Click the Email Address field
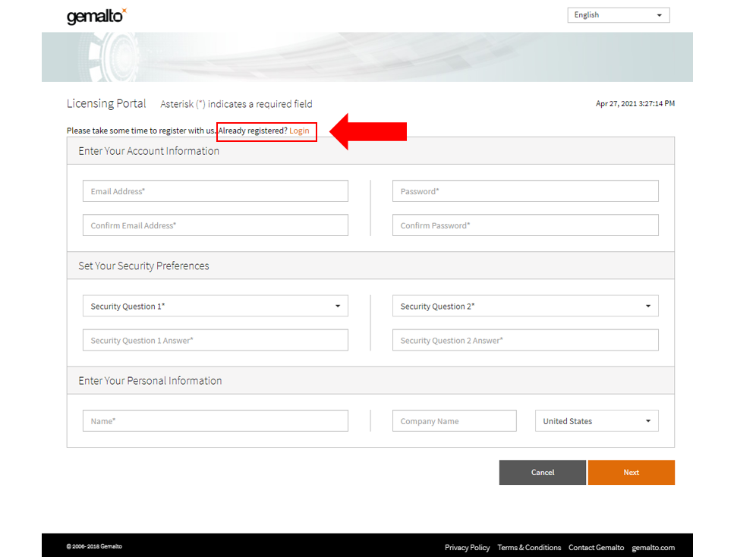 (x=215, y=191)
